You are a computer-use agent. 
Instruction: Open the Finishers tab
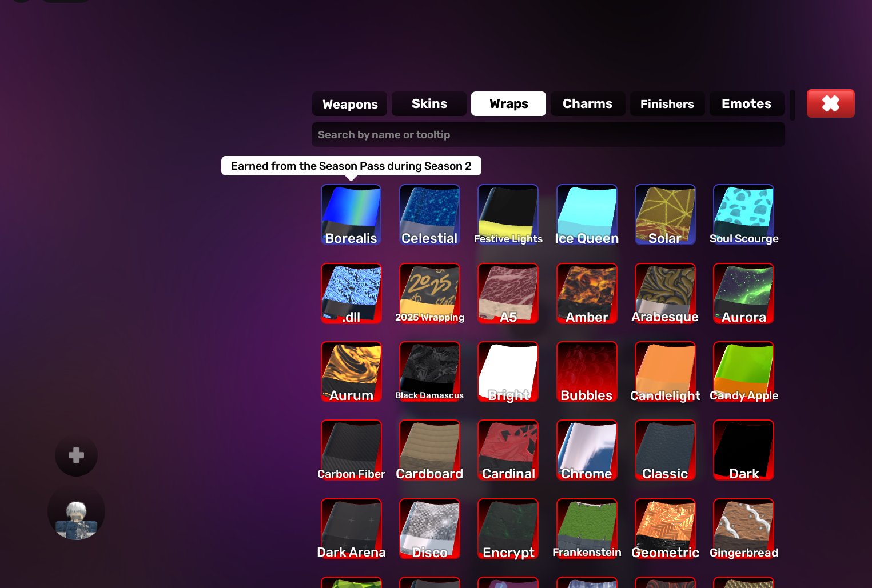coord(667,104)
